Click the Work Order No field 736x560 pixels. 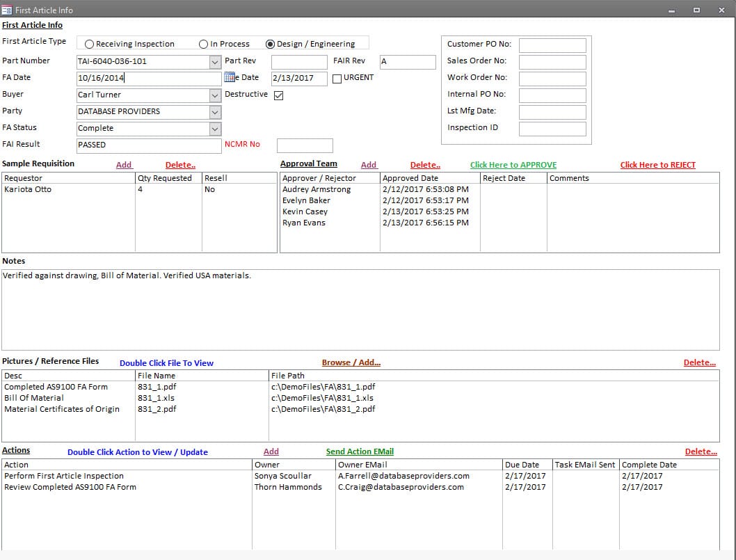pyautogui.click(x=552, y=79)
